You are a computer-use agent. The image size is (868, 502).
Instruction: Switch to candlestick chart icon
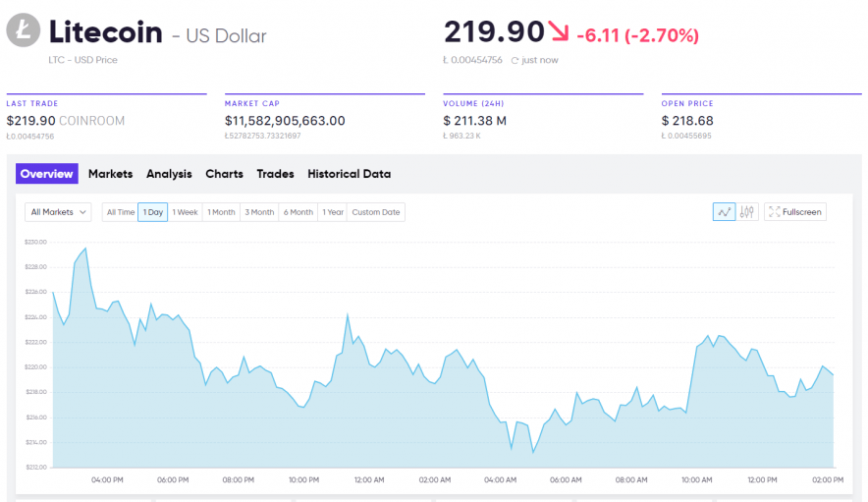[x=748, y=212]
